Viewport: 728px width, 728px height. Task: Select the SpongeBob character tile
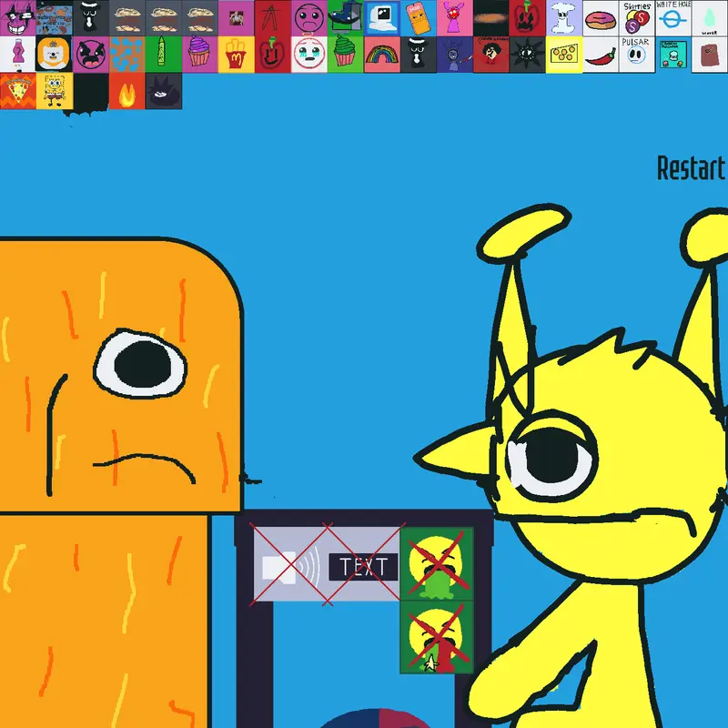click(x=55, y=91)
